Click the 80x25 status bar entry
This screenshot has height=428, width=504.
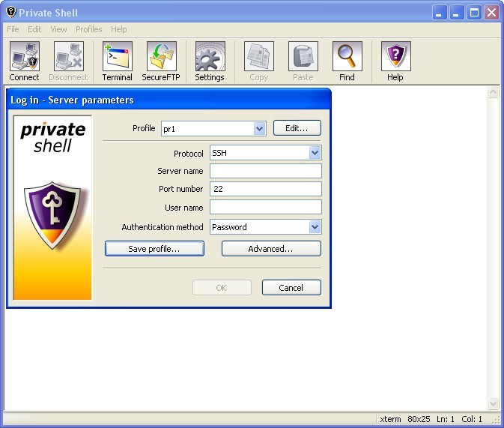[x=419, y=419]
